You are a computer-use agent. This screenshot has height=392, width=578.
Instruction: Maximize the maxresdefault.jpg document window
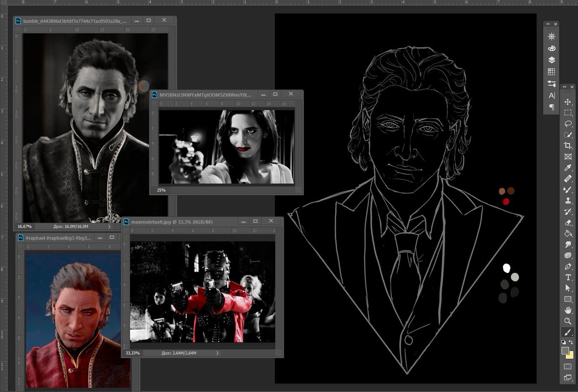coord(254,222)
